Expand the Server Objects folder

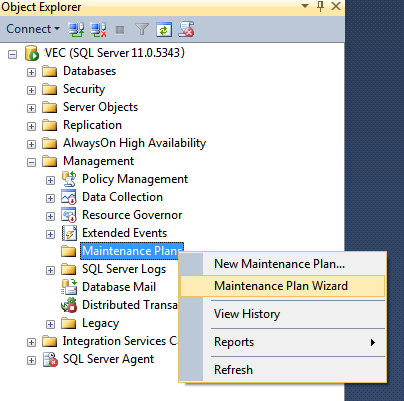click(x=31, y=108)
